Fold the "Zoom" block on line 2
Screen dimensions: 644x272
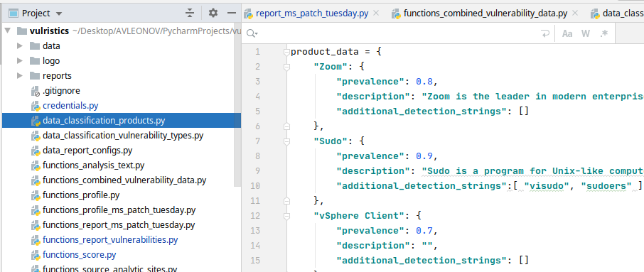(286, 67)
